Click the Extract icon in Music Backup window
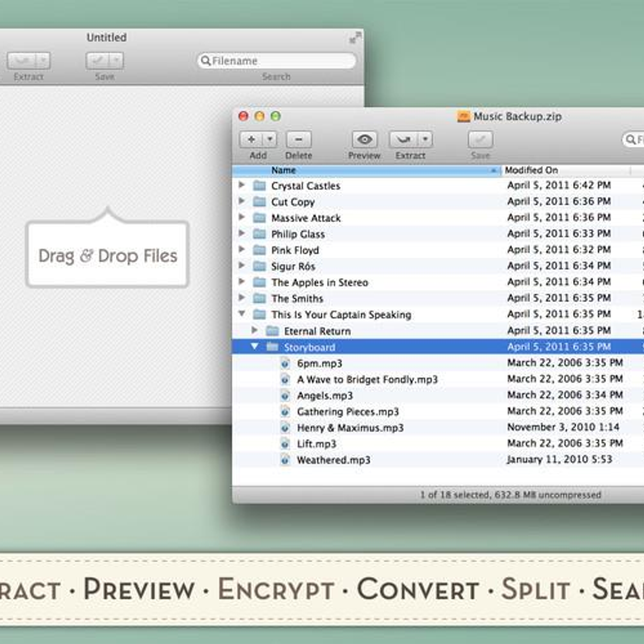644x644 pixels. 403,140
